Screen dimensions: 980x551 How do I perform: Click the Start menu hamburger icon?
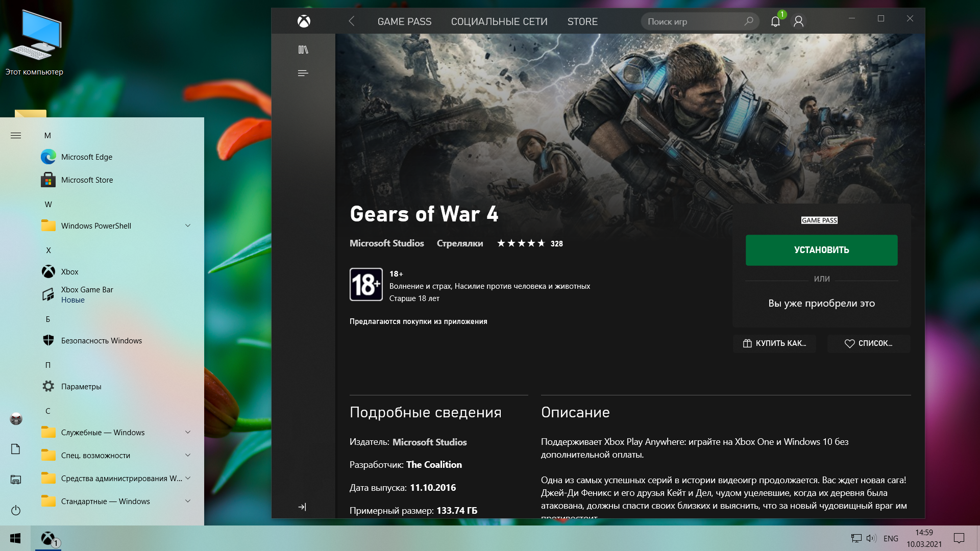16,135
